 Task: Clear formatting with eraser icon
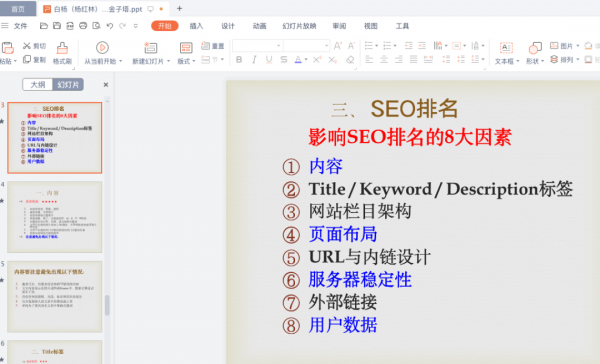[x=350, y=60]
